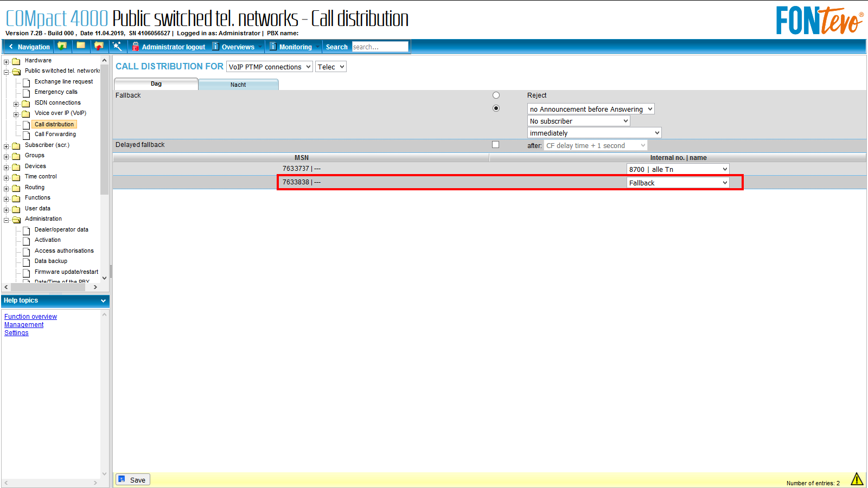
Task: Click the Devices folder icon
Action: point(16,167)
